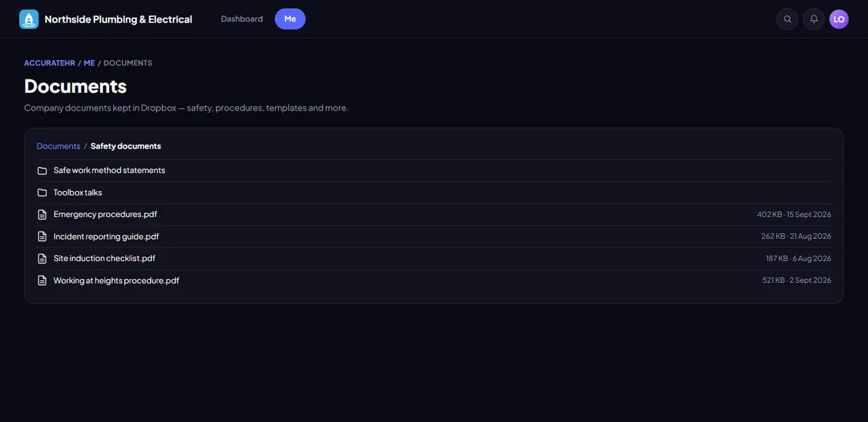
Task: Select the Me tab
Action: [290, 19]
